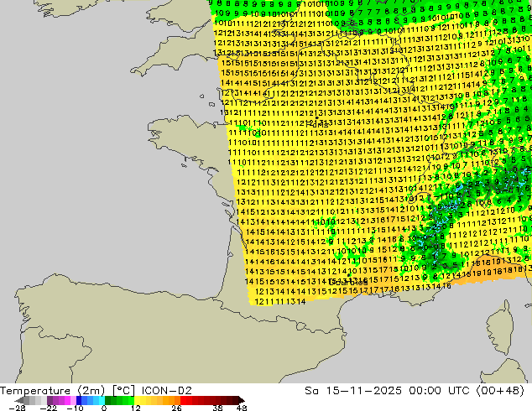Click the 'Temperature (2m) [°C]' title text
Screen dimensions: 532x411
[x=67, y=391]
